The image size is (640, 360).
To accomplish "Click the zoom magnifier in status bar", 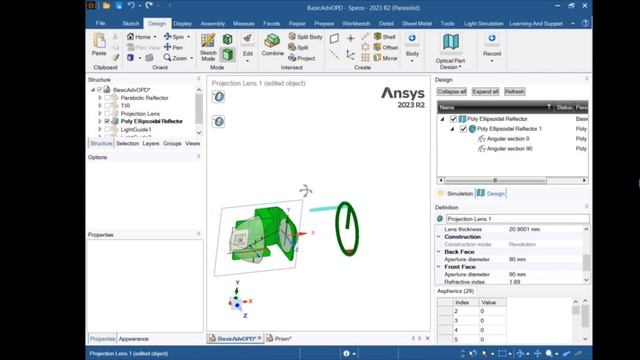I will tap(549, 353).
